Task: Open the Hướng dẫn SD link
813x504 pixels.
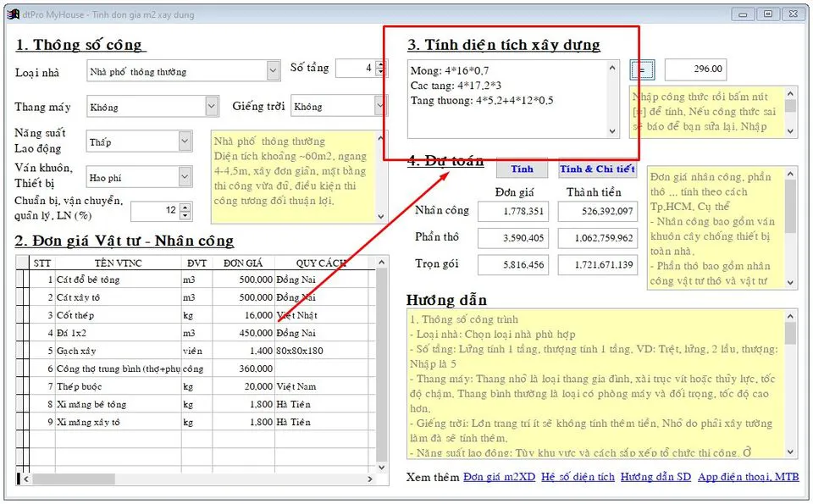Action: pyautogui.click(x=655, y=477)
